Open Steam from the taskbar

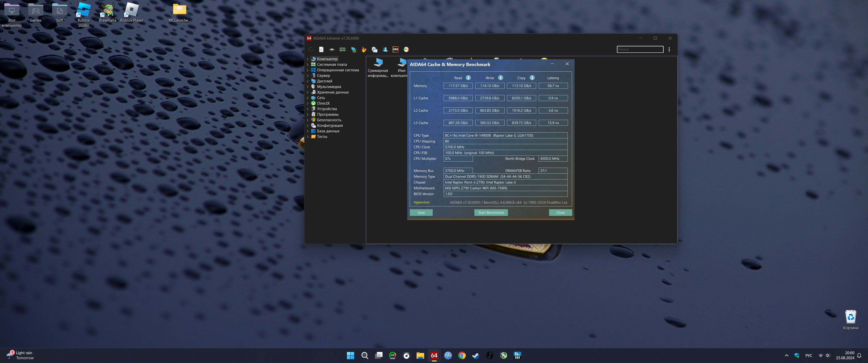point(475,355)
